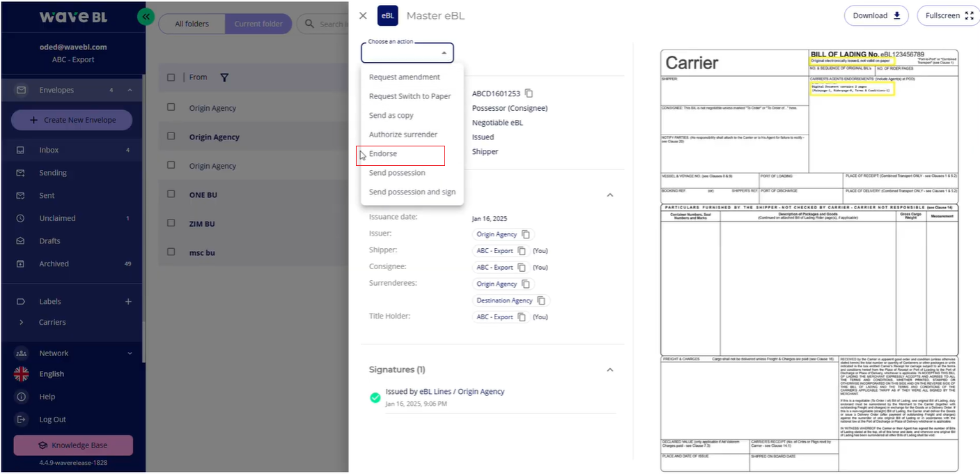Click the Sending icon in sidebar

(x=21, y=173)
